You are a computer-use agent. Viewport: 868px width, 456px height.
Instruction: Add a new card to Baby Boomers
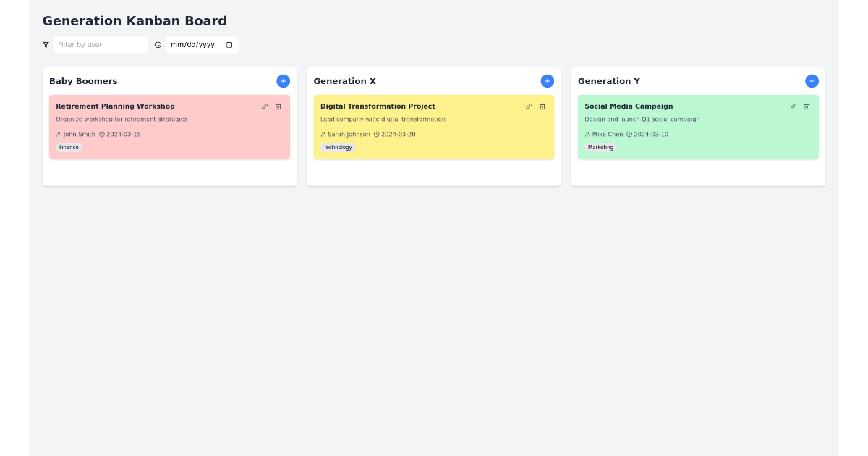[283, 81]
